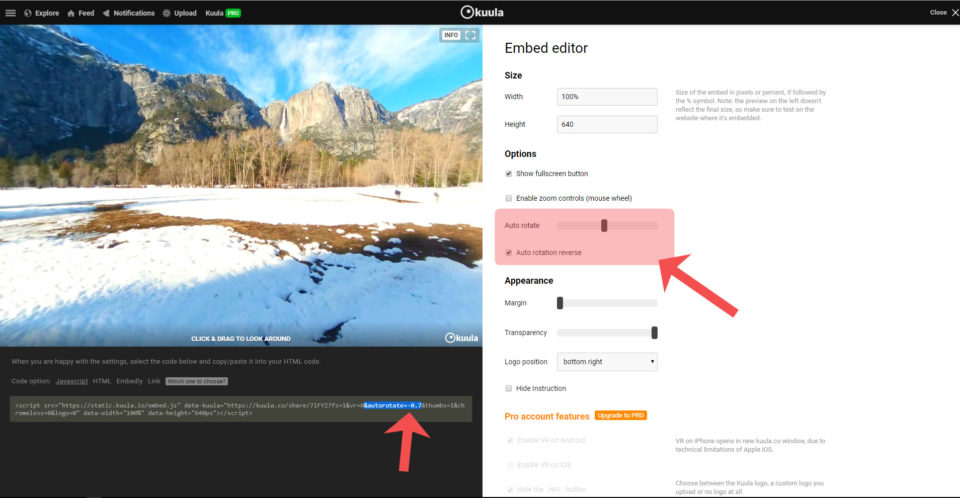Toggle Auto rotation reverse checkbox
The image size is (960, 498).
click(x=509, y=252)
